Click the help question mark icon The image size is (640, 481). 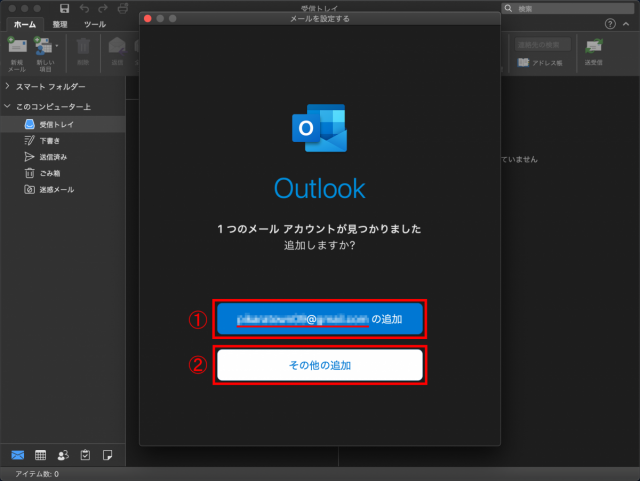point(610,23)
